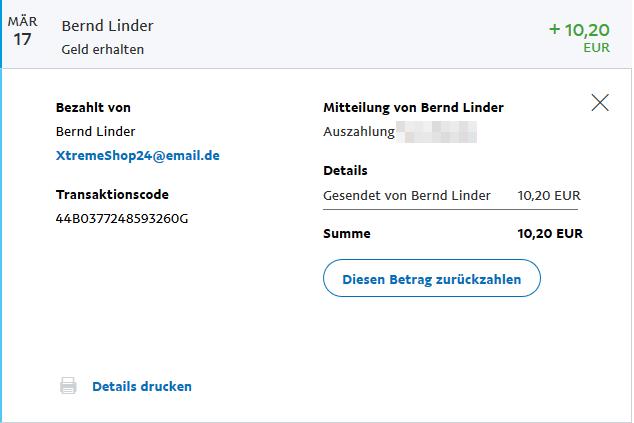Viewport: 634px width, 423px height.
Task: Select the Gesendet von Bernd Linder line
Action: point(407,195)
